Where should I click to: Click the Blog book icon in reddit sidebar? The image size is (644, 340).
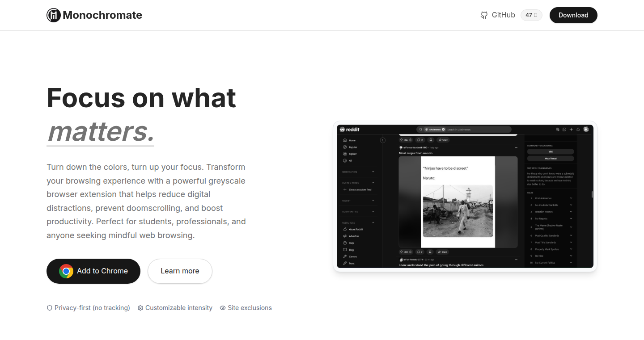tap(345, 250)
